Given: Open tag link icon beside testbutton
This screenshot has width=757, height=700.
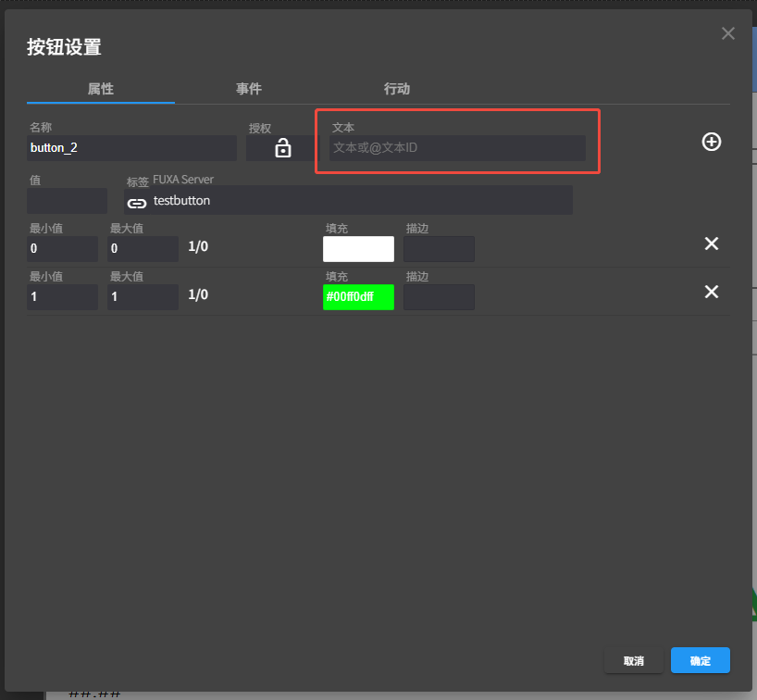Looking at the screenshot, I should point(137,204).
